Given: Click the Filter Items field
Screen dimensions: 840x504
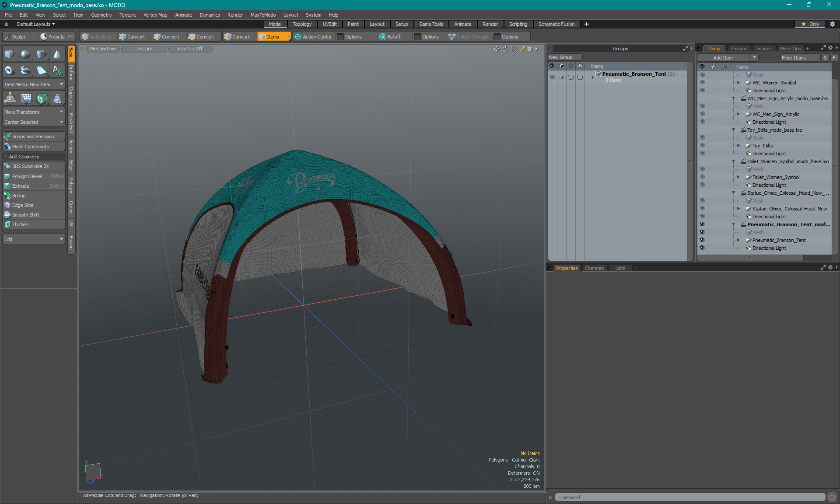Looking at the screenshot, I should tap(800, 58).
